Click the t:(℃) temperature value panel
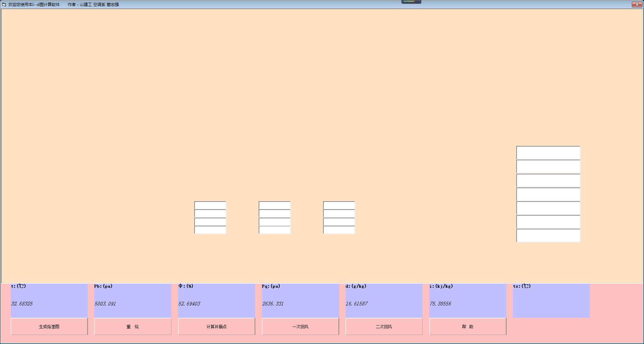This screenshot has height=344, width=644. coord(49,301)
